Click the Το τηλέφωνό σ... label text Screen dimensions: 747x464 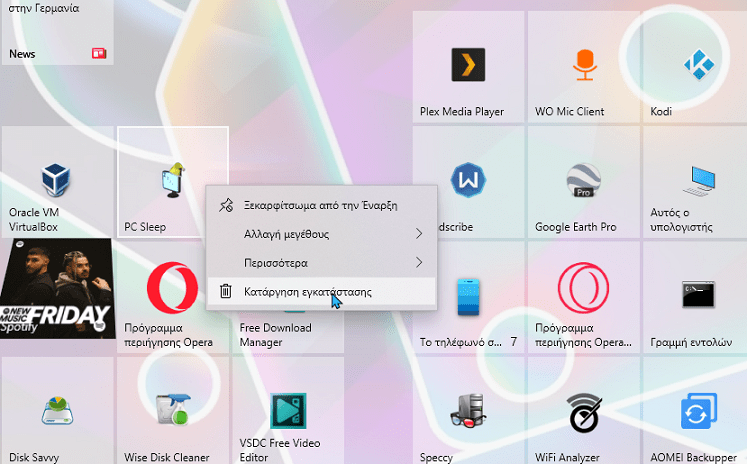(460, 342)
